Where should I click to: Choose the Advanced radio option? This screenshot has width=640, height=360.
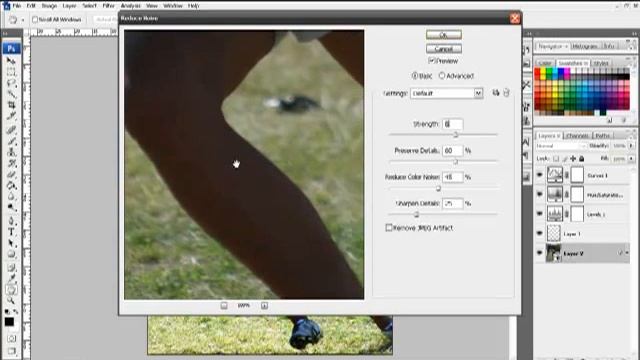click(442, 76)
